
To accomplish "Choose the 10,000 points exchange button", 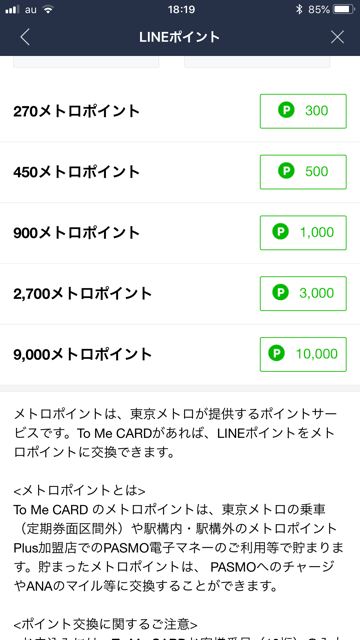I will [303, 354].
